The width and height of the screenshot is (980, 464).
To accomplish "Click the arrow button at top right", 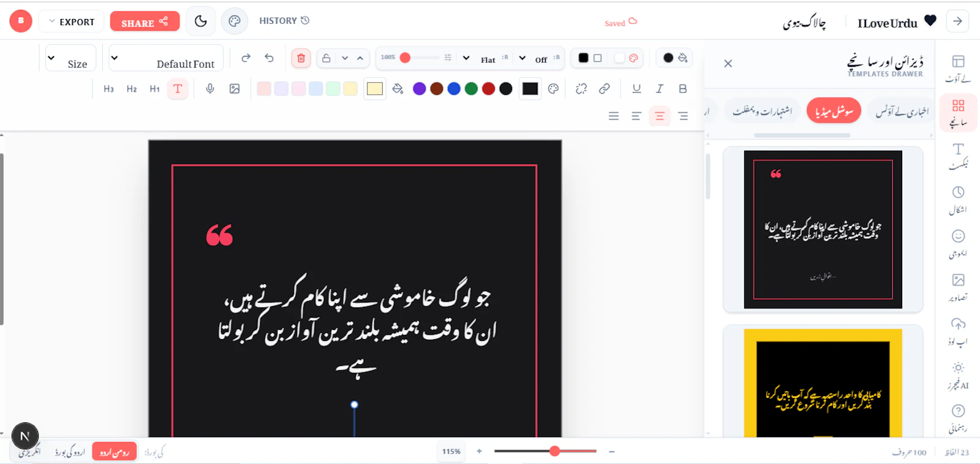I will point(957,21).
